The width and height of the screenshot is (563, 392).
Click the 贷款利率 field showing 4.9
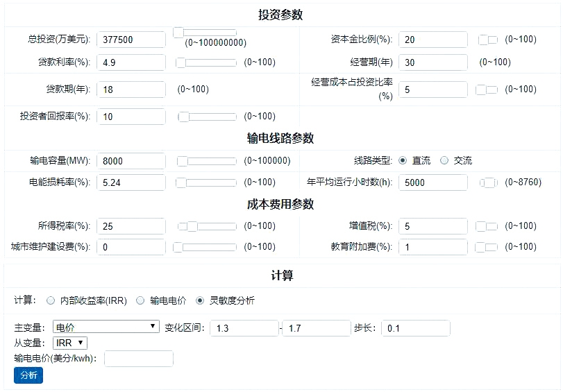(131, 62)
